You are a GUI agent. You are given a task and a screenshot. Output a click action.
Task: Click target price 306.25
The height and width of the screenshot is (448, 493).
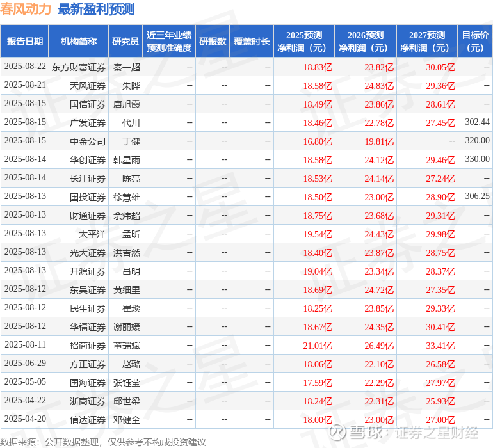coord(477,196)
